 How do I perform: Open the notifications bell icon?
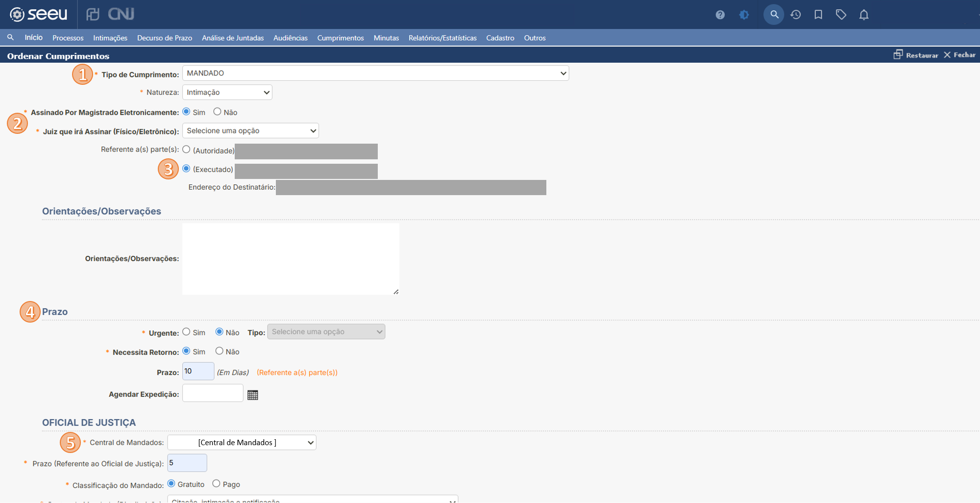[864, 15]
